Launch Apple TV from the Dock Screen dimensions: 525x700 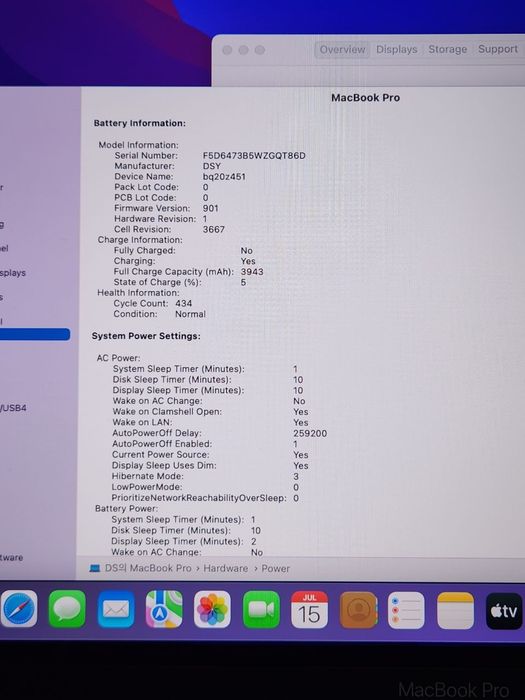(x=504, y=611)
